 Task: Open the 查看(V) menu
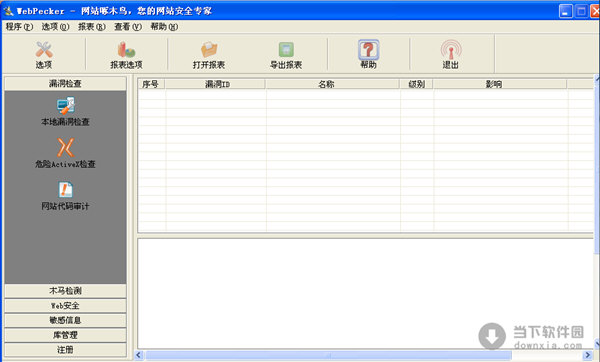[128, 26]
